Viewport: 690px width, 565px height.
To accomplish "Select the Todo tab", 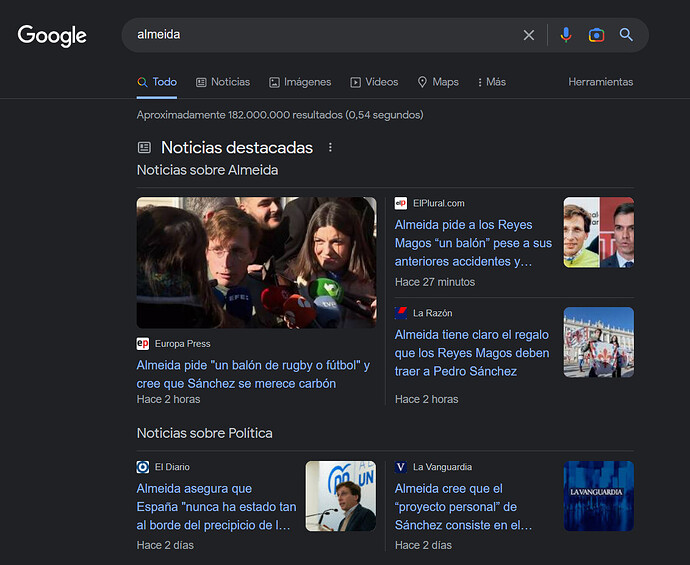I will pyautogui.click(x=157, y=82).
